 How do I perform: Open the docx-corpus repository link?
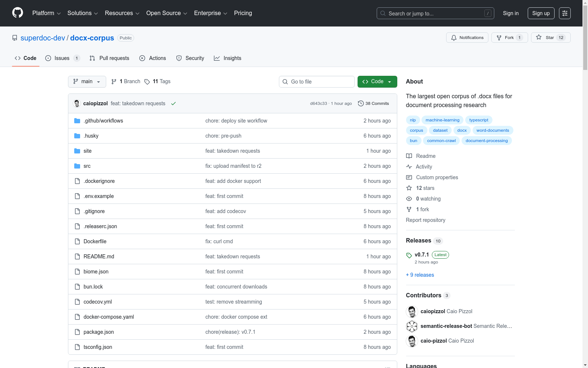(92, 38)
